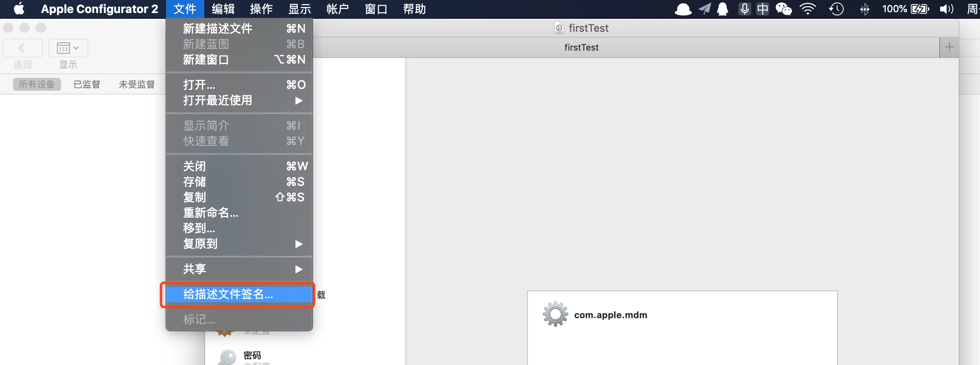Open the volume control in the menu bar
The image size is (980, 365).
947,9
